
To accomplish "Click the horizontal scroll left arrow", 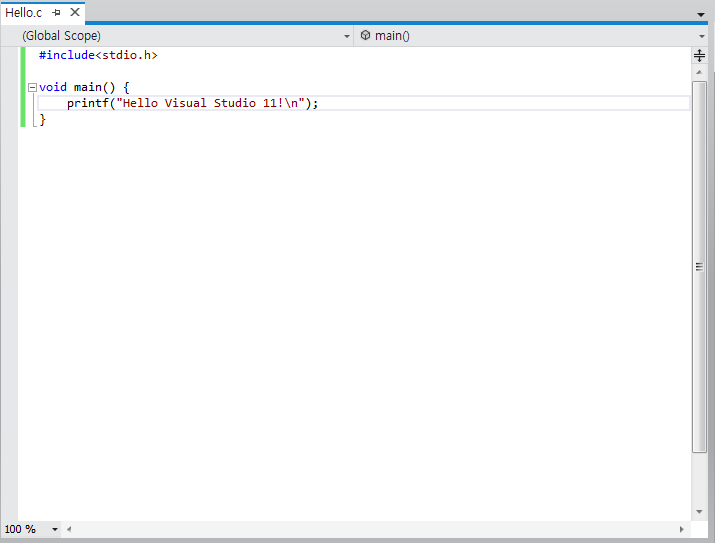I will pos(69,529).
